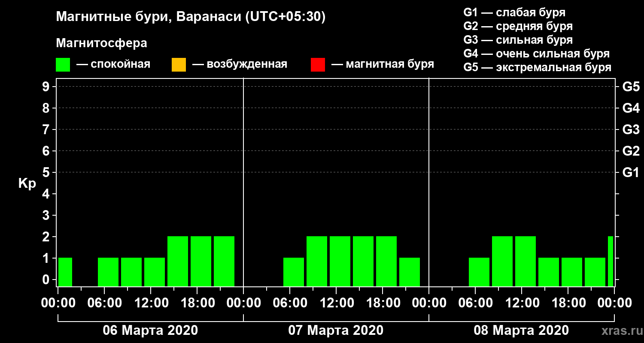The width and height of the screenshot is (644, 343).
Task: Click the green 'спокойная' legend swatch
Action: click(63, 64)
